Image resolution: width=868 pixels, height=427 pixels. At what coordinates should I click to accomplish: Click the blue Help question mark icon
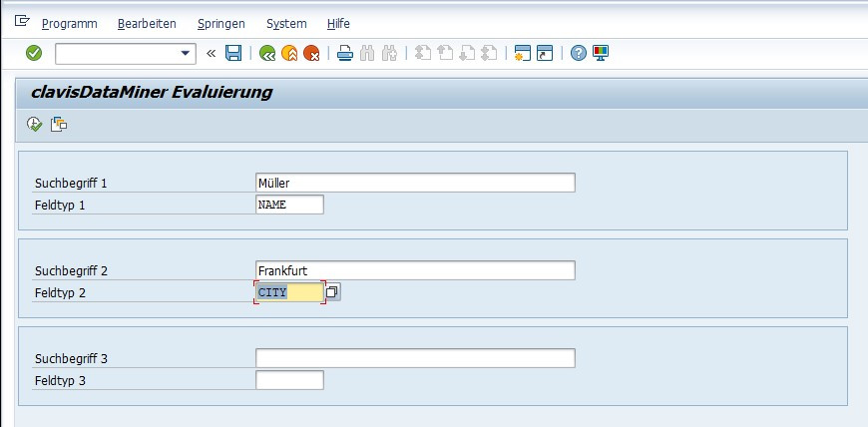point(579,53)
